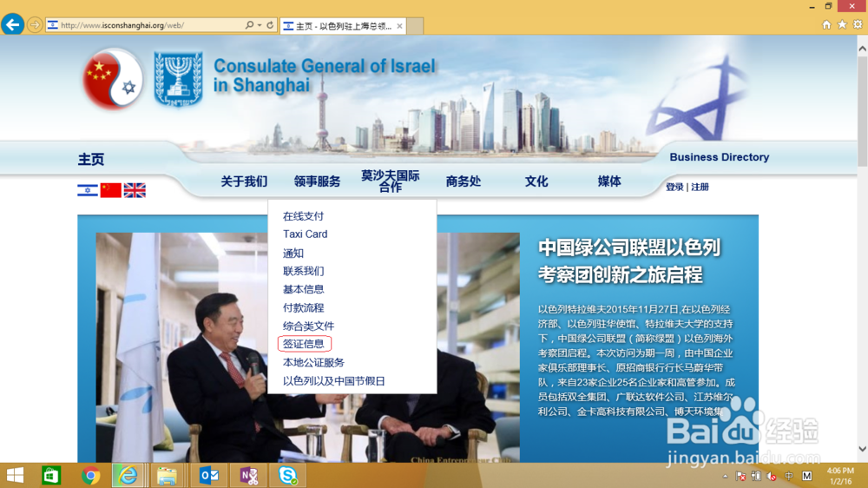Switch language with the UK flag
The width and height of the screenshot is (868, 488).
pos(135,190)
